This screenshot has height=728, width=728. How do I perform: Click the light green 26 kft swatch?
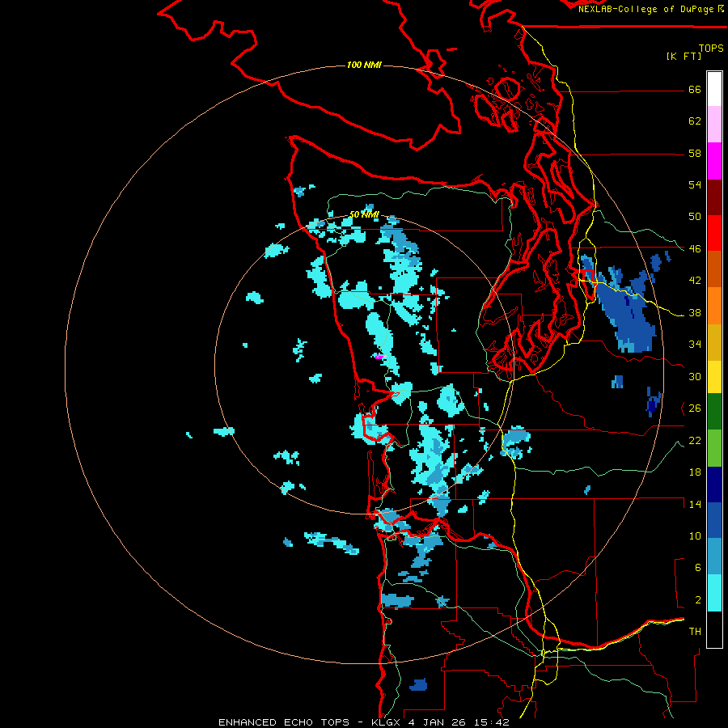(714, 448)
